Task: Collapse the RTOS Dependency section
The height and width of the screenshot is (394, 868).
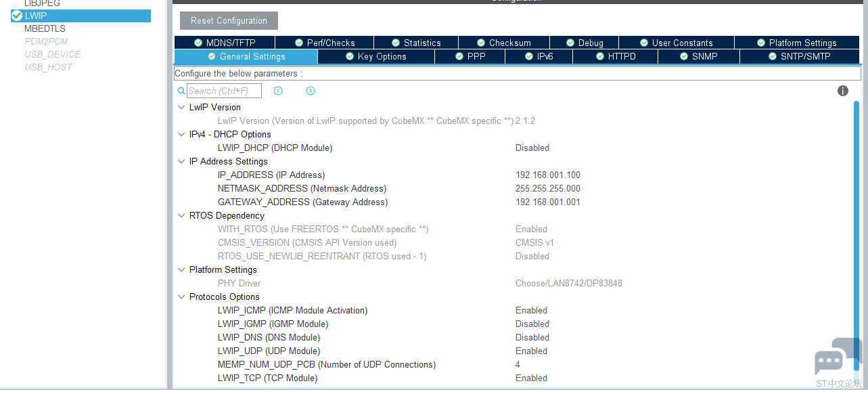Action: (181, 215)
